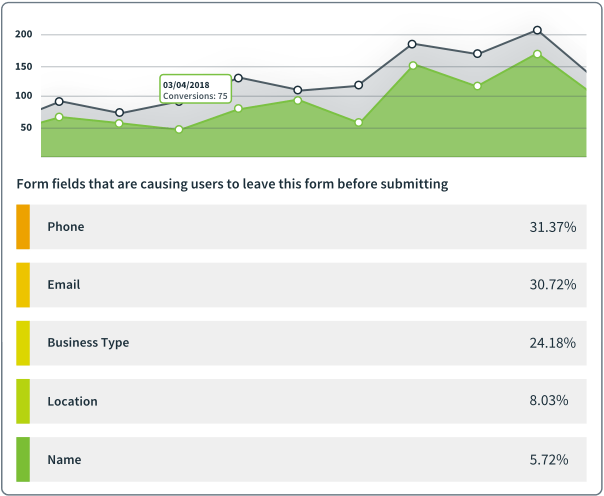Select the Phone field row
The width and height of the screenshot is (604, 496).
point(300,227)
